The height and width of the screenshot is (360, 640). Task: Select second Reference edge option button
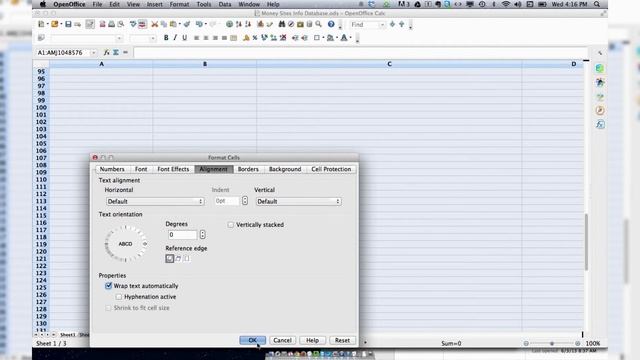(178, 258)
